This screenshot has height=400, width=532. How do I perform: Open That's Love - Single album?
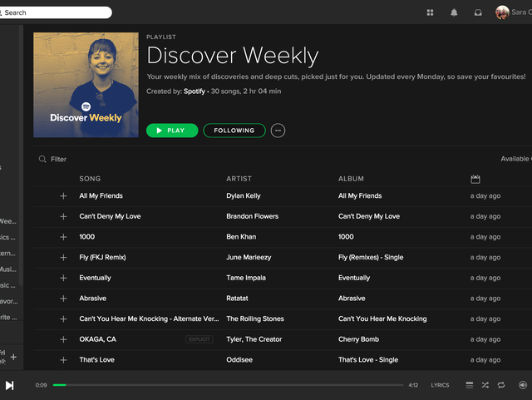point(368,359)
